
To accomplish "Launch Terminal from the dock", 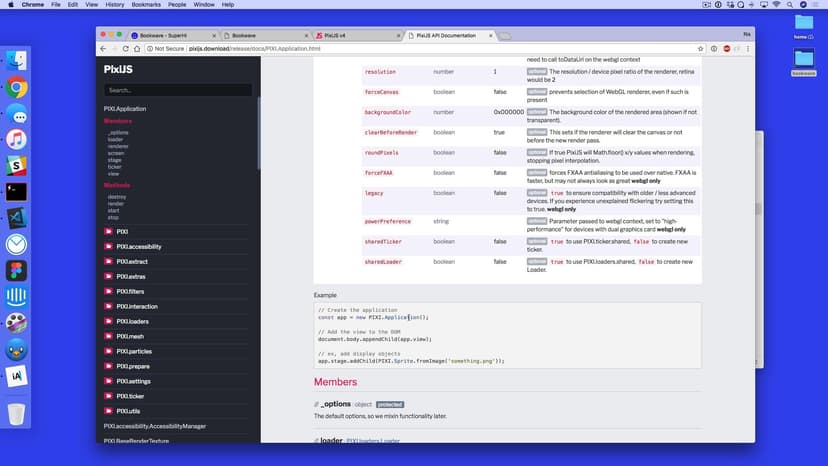I will [16, 192].
